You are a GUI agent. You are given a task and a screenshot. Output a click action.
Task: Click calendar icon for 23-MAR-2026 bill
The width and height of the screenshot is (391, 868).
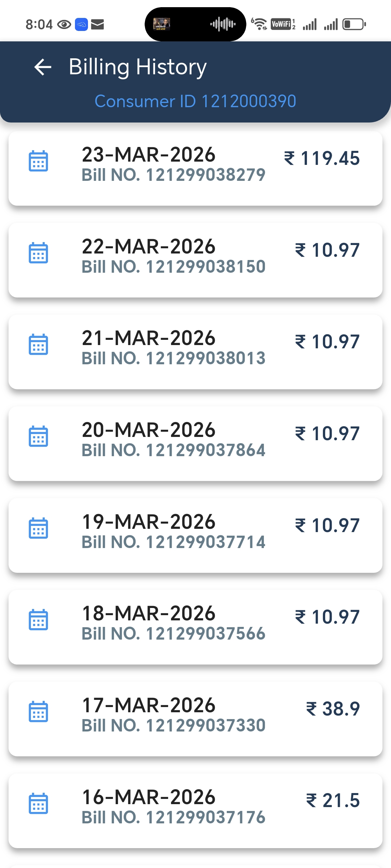tap(38, 161)
